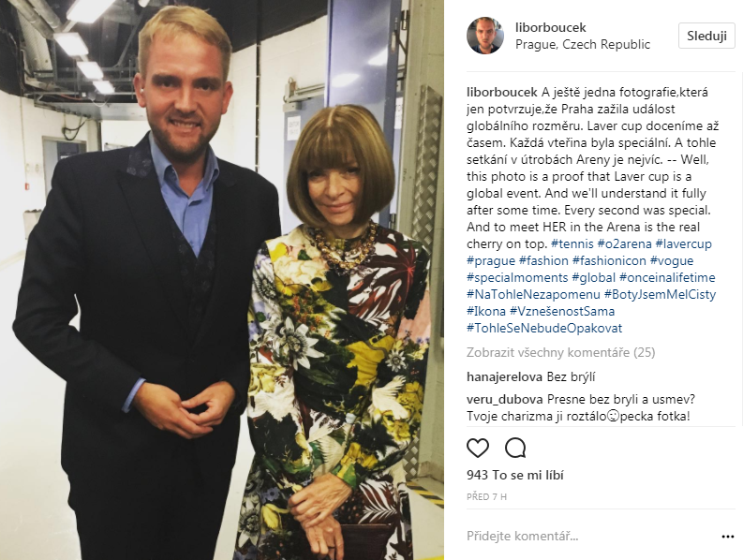Open post timestamp PŘED 7 H
Screen dimensions: 743x560
[486, 497]
